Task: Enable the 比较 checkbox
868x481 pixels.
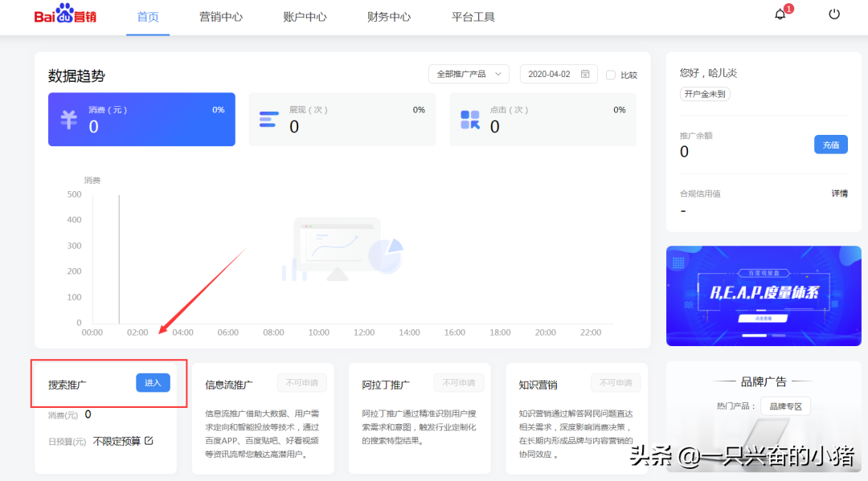Action: 611,75
